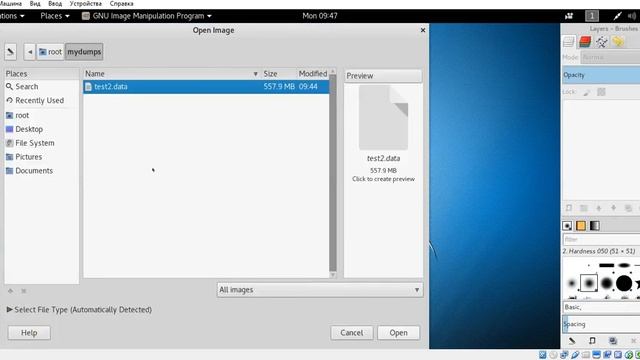Image resolution: width=640 pixels, height=360 pixels.
Task: Click the preview thumbnail to create preview
Action: pos(383,118)
